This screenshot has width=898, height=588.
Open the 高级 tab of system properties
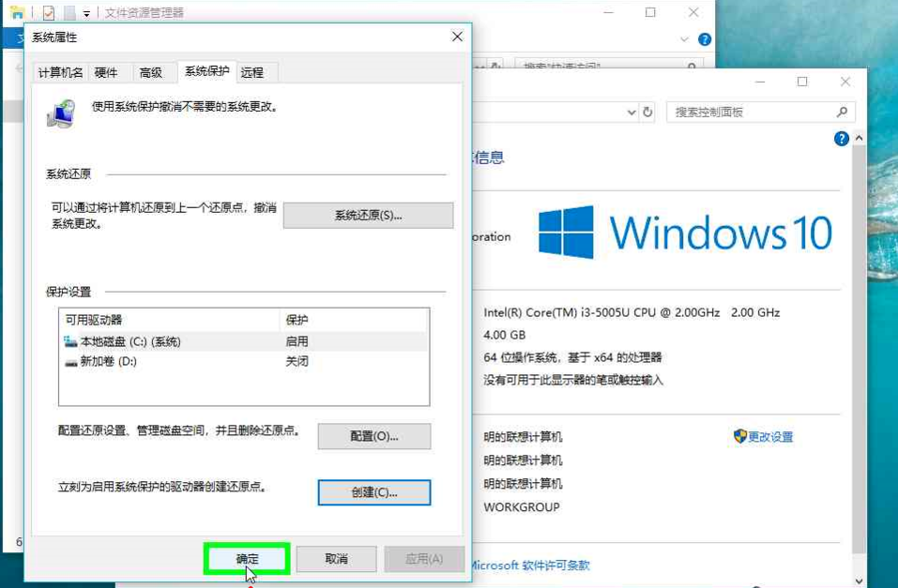click(x=155, y=71)
